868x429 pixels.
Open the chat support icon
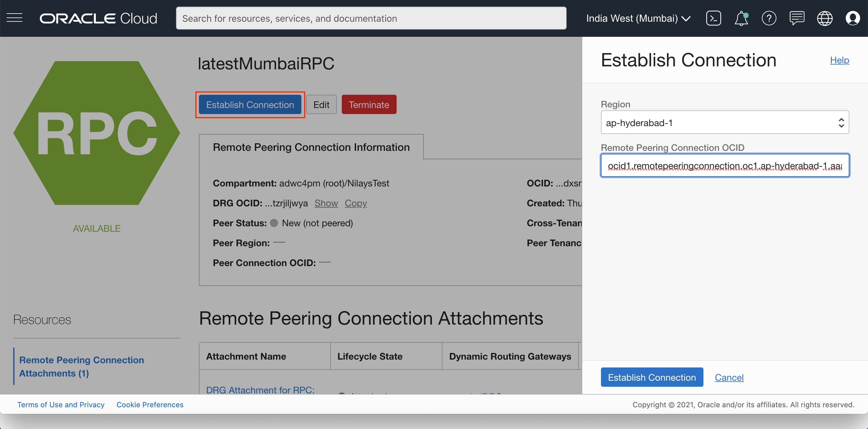(x=797, y=18)
